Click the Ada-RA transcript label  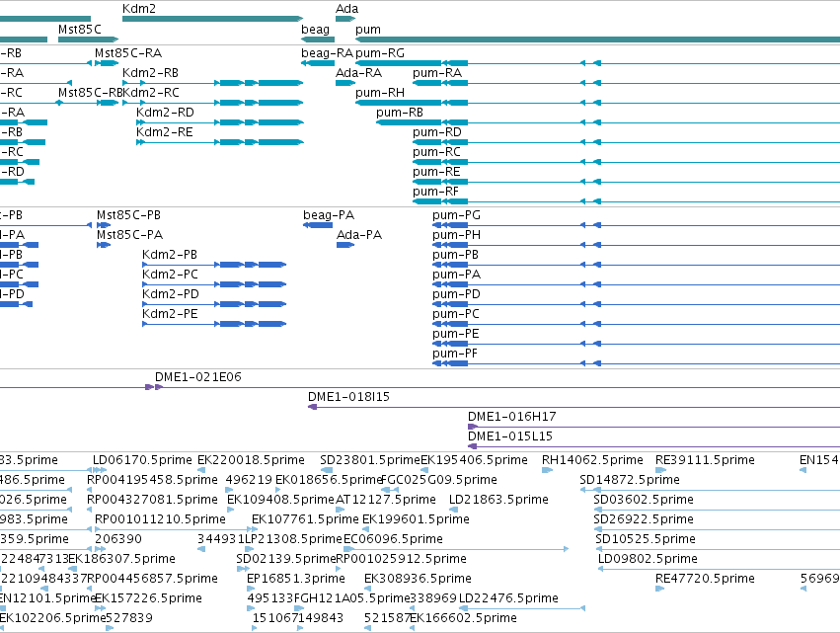tap(359, 73)
